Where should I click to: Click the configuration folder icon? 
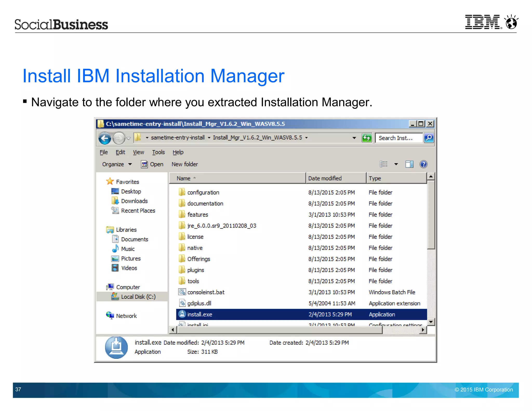[182, 192]
